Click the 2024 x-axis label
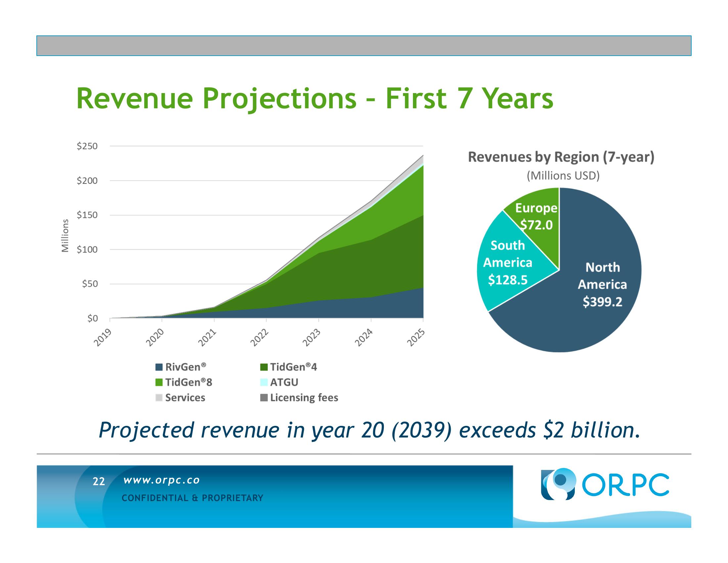 [x=364, y=337]
